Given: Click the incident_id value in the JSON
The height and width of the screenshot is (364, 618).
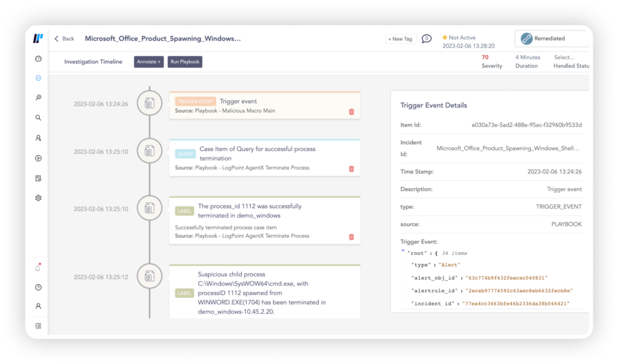Looking at the screenshot, I should pos(516,304).
